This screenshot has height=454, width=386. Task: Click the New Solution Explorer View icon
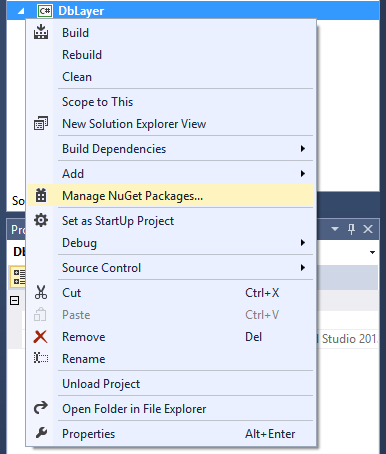coord(41,123)
